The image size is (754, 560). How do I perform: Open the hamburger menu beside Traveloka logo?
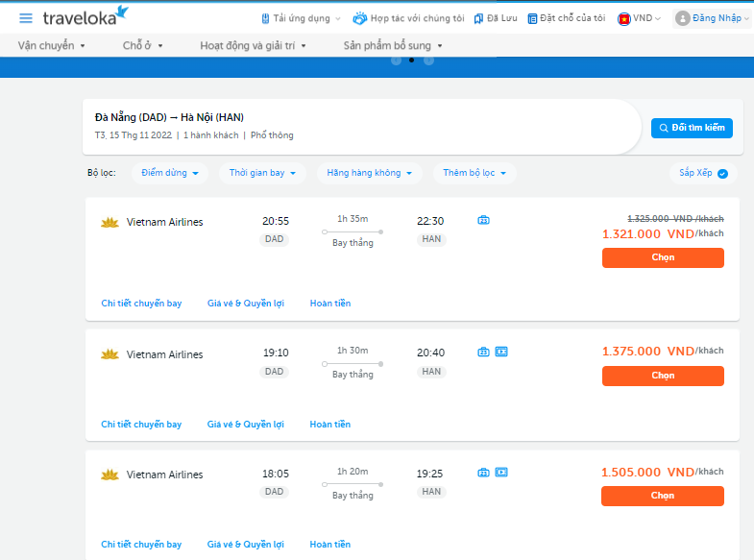coord(26,18)
